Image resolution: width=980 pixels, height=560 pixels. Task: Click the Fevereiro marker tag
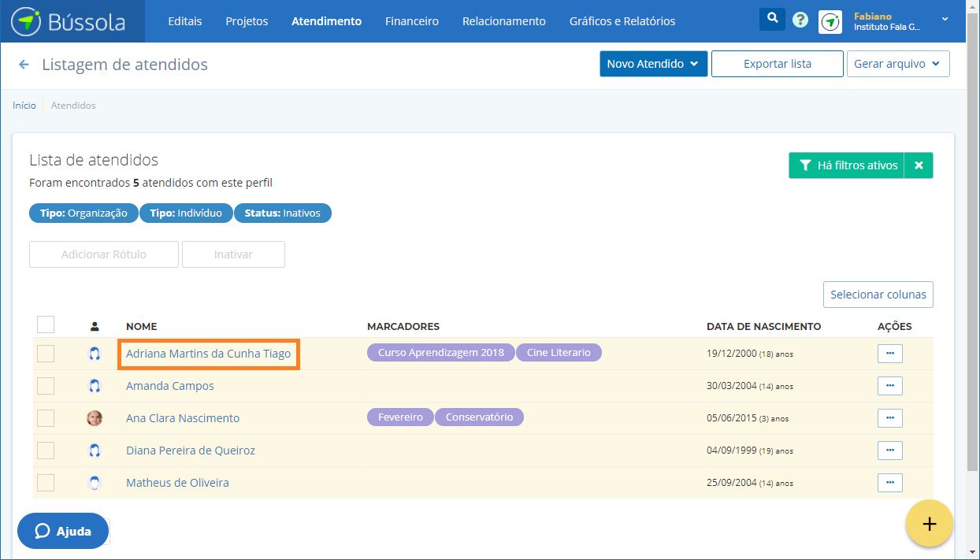click(400, 417)
